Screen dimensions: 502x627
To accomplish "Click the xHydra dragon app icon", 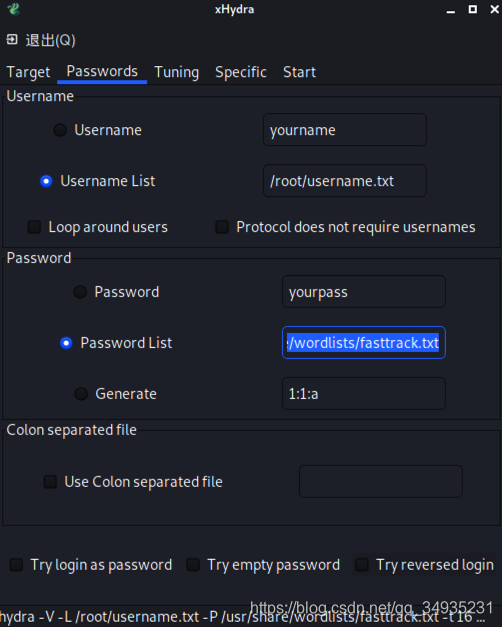I will pyautogui.click(x=14, y=9).
